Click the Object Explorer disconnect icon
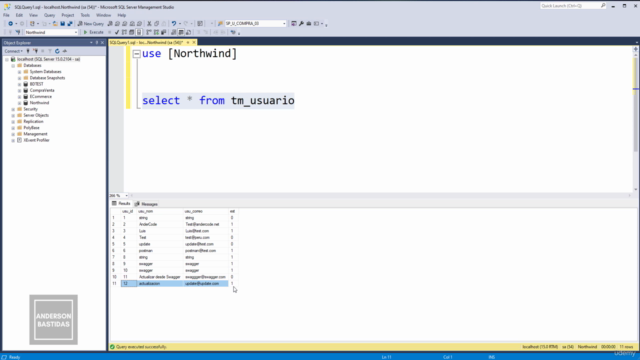 click(35, 51)
